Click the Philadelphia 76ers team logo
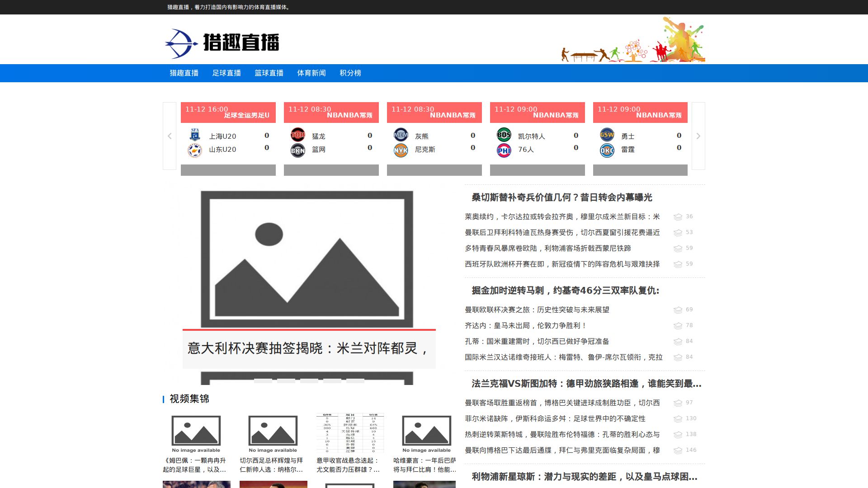 [x=504, y=150]
